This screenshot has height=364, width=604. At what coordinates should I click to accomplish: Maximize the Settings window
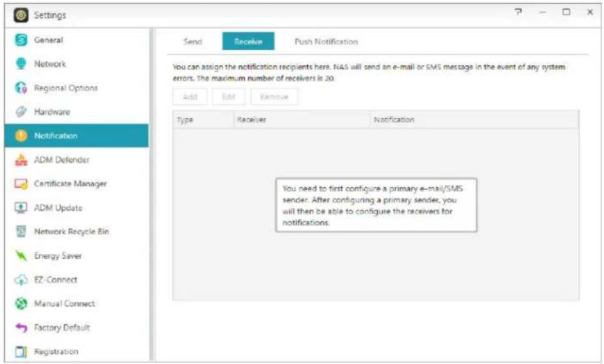[x=566, y=12]
